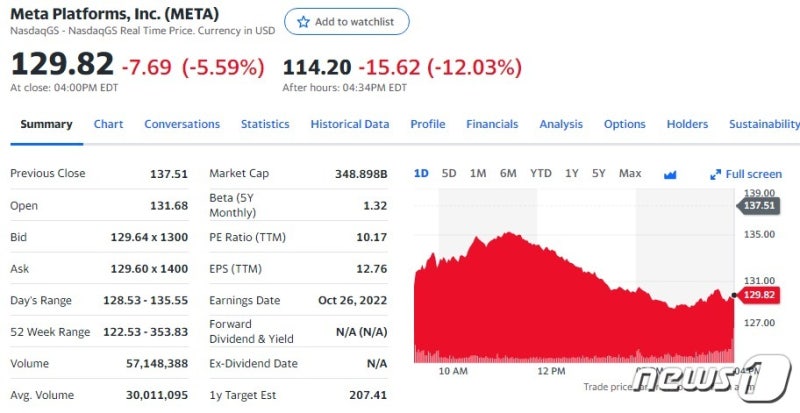Select the 5D chart range

point(449,173)
